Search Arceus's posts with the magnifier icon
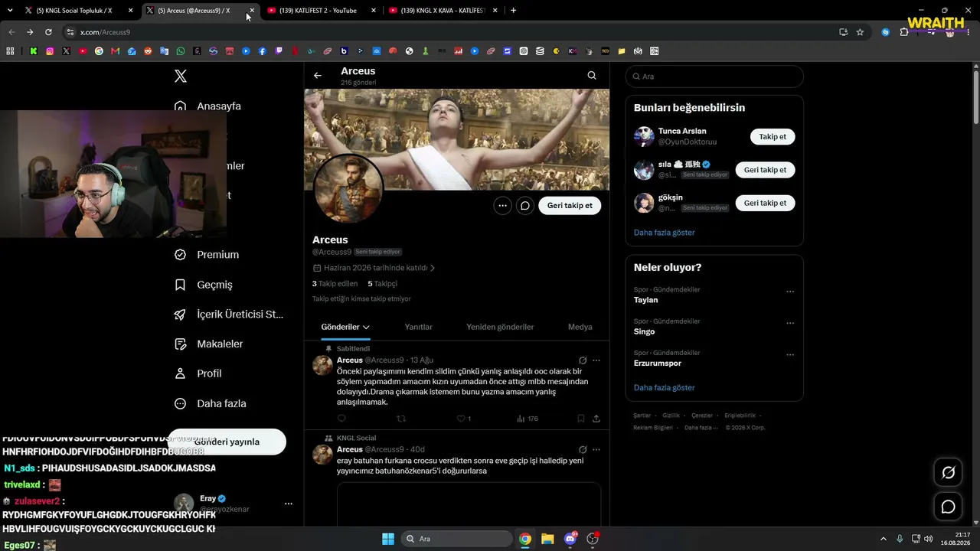The width and height of the screenshot is (980, 551). (592, 75)
